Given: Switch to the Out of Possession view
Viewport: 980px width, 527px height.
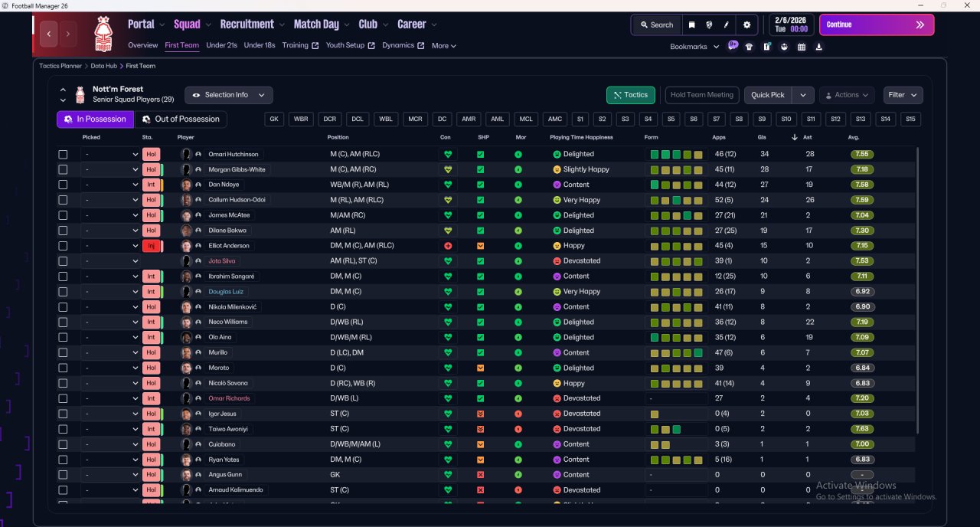Looking at the screenshot, I should (x=181, y=119).
